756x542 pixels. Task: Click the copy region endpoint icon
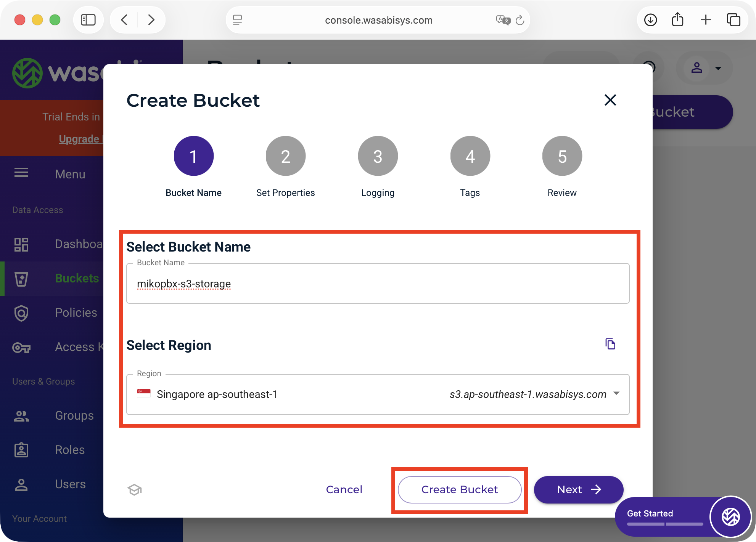coord(610,344)
